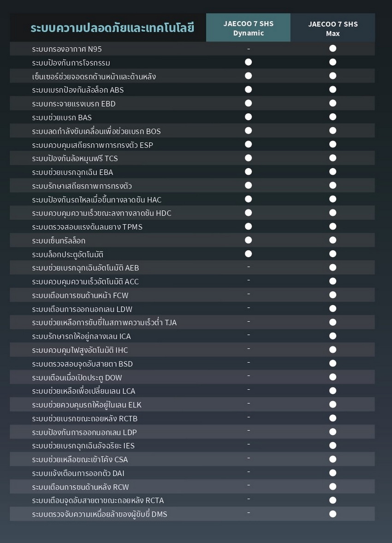Image resolution: width=392 pixels, height=543 pixels.
Task: Click the ระบบความปลอดภัยและเทคโนโลยี table title
Action: tap(112, 28)
